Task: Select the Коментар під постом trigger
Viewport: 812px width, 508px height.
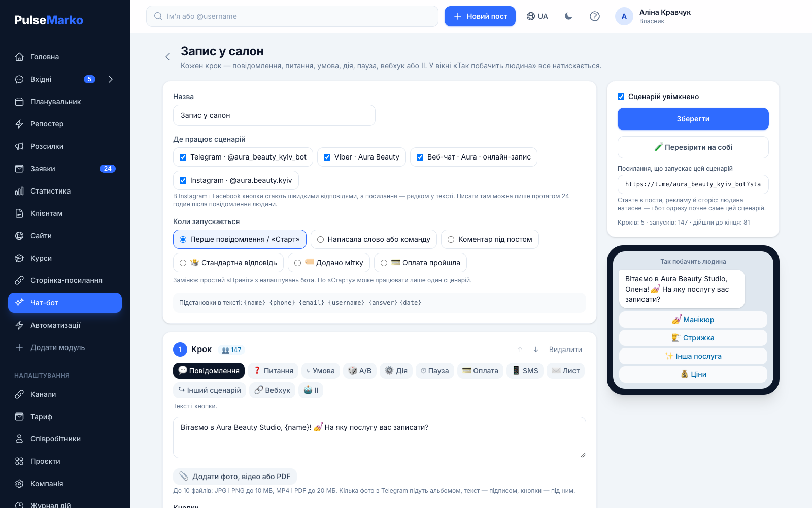Action: point(490,239)
